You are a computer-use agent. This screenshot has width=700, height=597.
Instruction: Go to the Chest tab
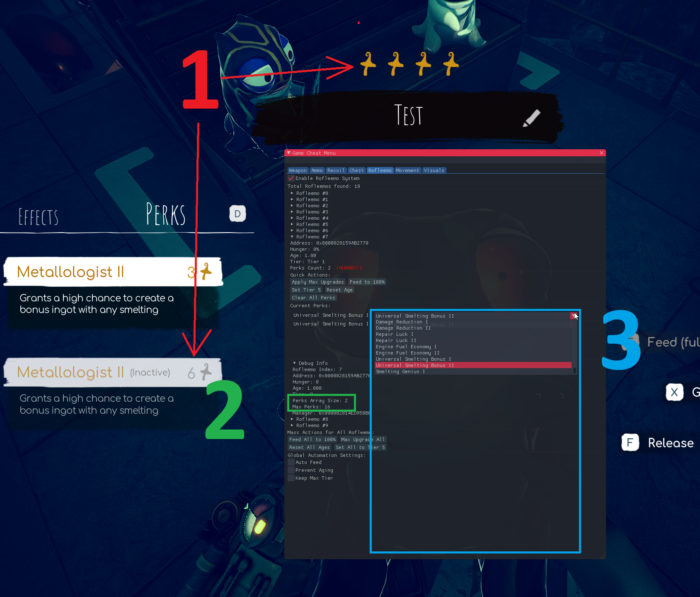point(356,170)
